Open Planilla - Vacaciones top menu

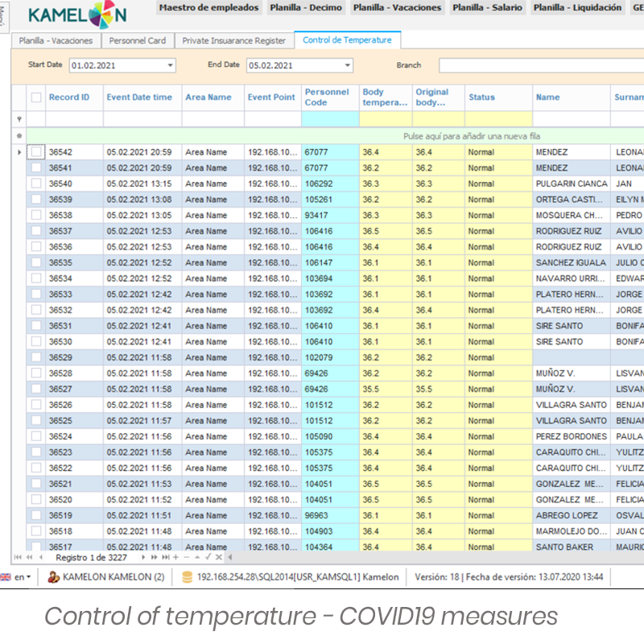click(x=397, y=7)
